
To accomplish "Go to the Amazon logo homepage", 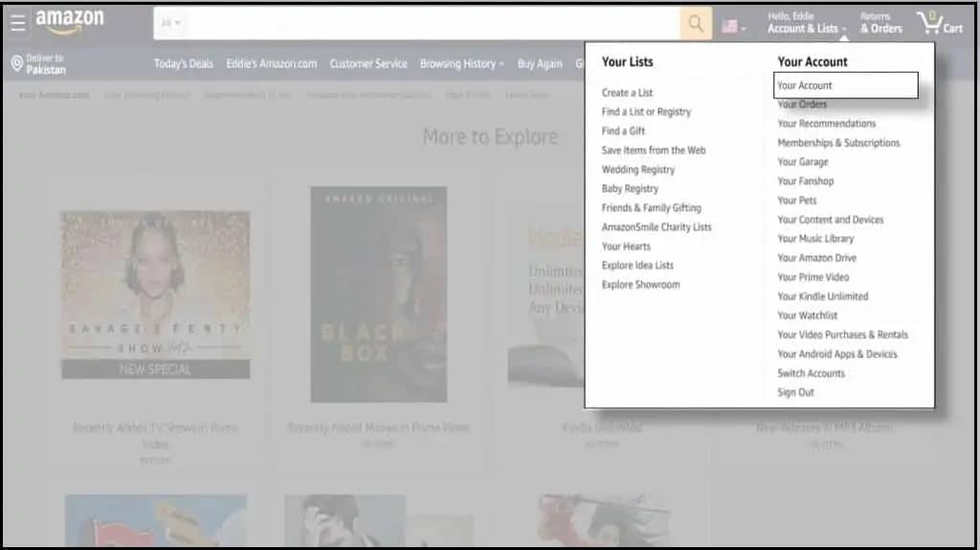I will [x=69, y=21].
